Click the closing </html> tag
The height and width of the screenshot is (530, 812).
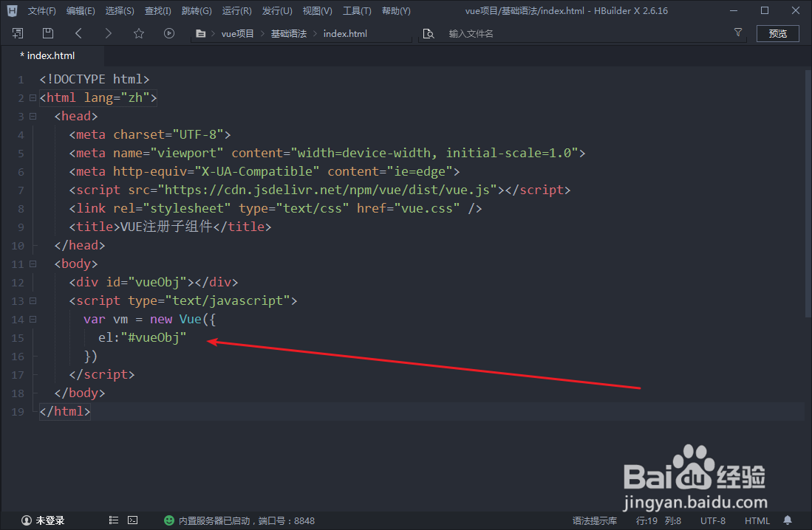65,411
